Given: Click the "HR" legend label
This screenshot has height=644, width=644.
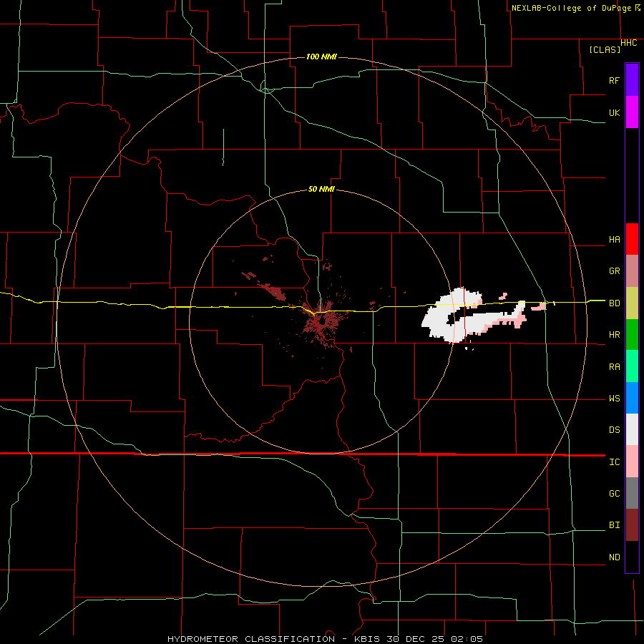Looking at the screenshot, I should click(x=614, y=335).
